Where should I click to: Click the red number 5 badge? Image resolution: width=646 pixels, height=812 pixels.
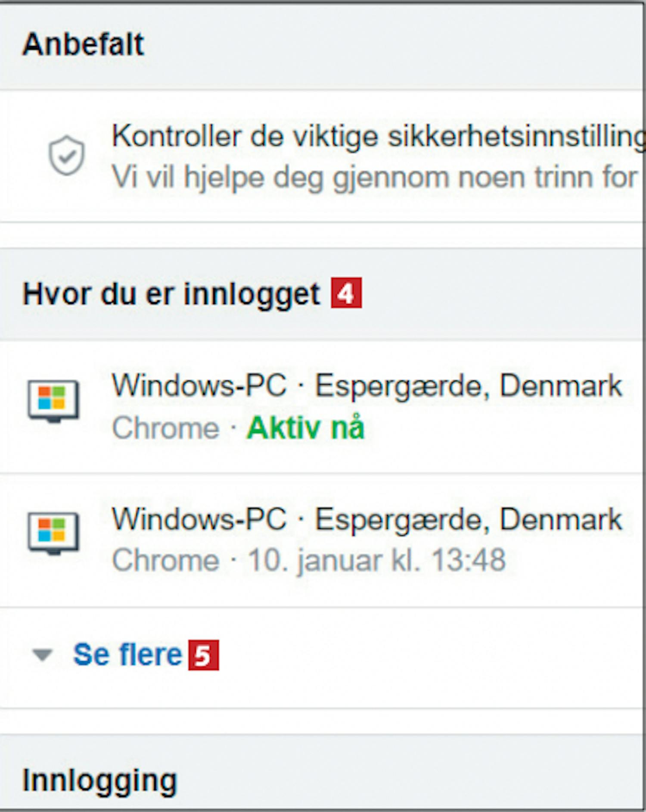pos(203,655)
